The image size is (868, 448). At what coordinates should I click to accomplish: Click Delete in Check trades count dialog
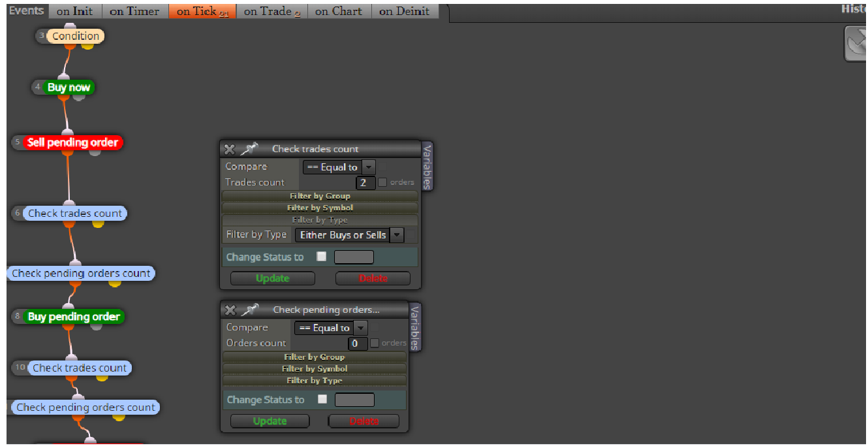[373, 278]
